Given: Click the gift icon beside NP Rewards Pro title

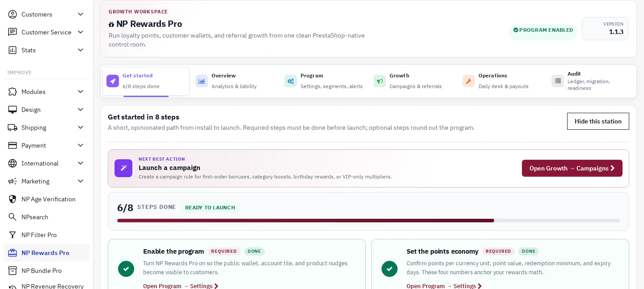Looking at the screenshot, I should pyautogui.click(x=111, y=24).
